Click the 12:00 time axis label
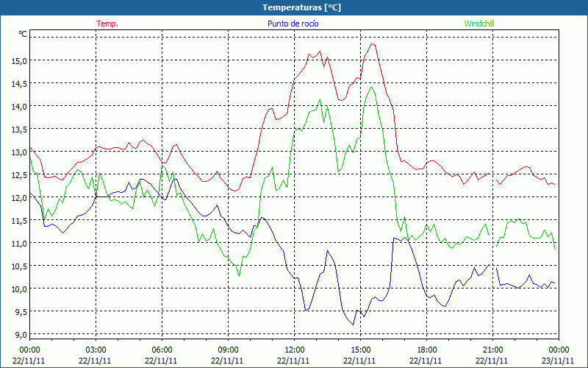 click(295, 350)
